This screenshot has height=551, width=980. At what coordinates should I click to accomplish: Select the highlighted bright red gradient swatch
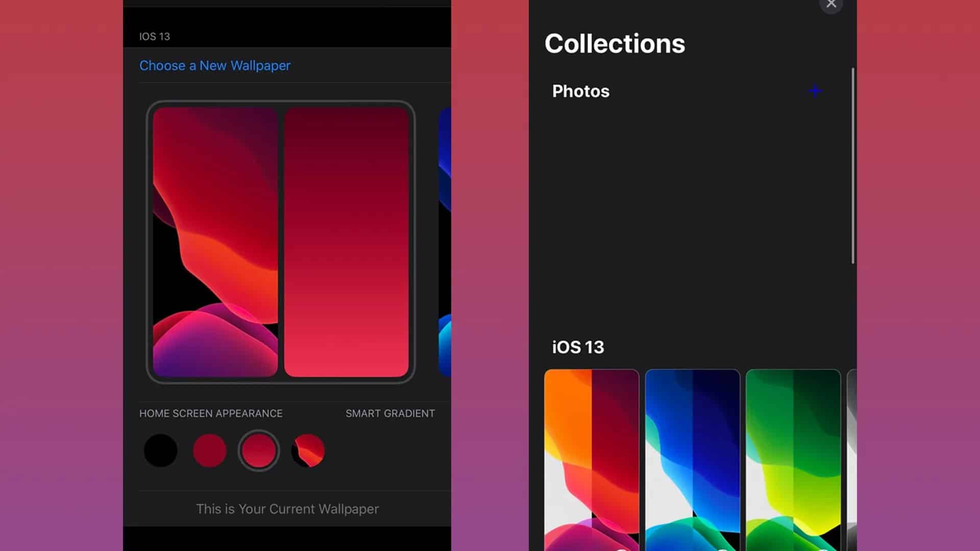pyautogui.click(x=259, y=450)
